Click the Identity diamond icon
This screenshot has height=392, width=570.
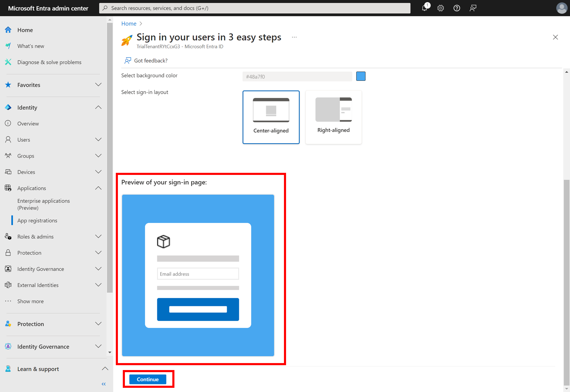click(8, 107)
